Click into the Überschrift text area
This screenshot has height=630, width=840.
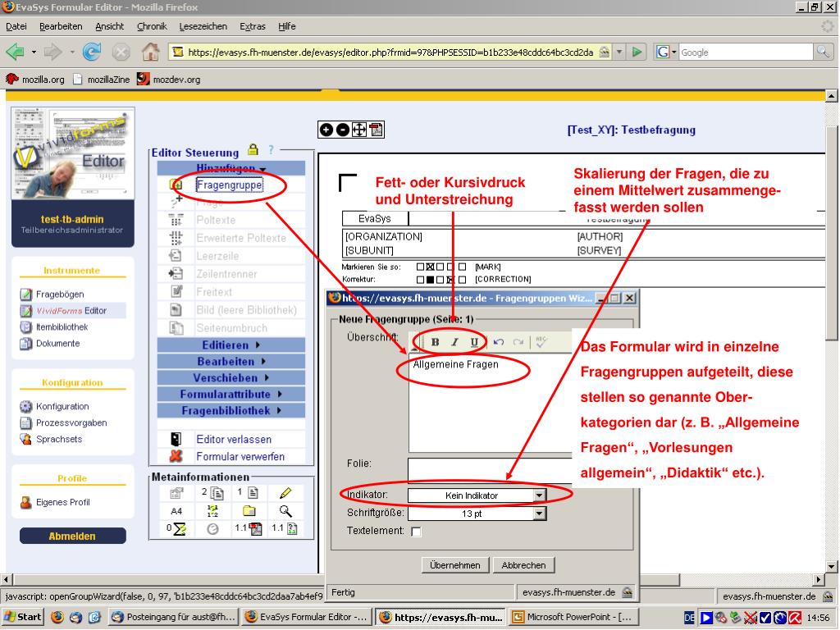coord(491,403)
